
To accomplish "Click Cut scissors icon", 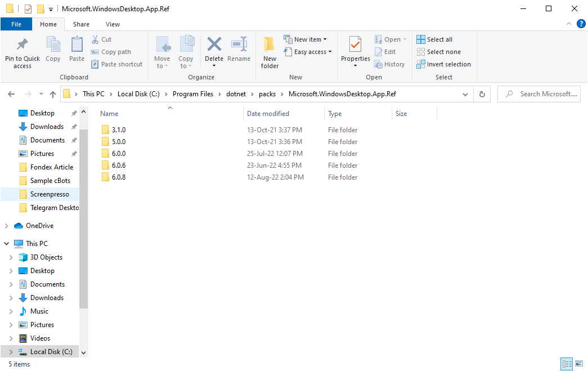I will pyautogui.click(x=95, y=39).
